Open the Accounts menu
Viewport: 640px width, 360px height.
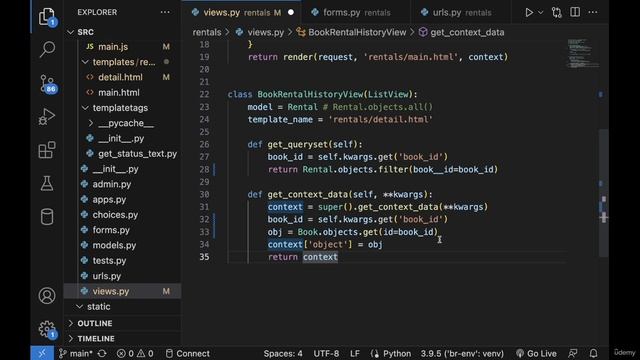(x=47, y=296)
